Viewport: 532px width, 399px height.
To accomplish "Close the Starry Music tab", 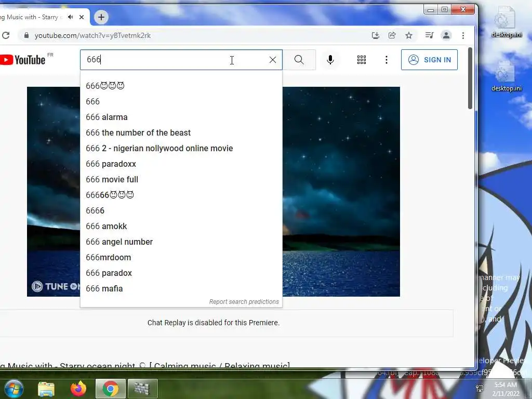I will (82, 17).
